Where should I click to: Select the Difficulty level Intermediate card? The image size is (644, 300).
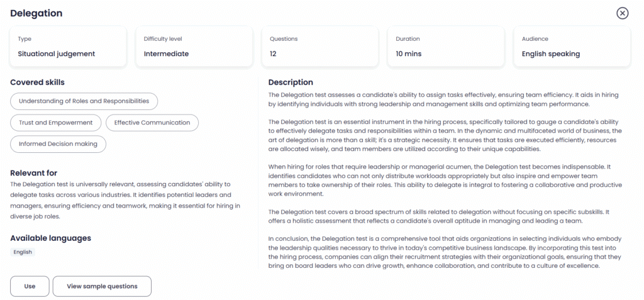[194, 47]
